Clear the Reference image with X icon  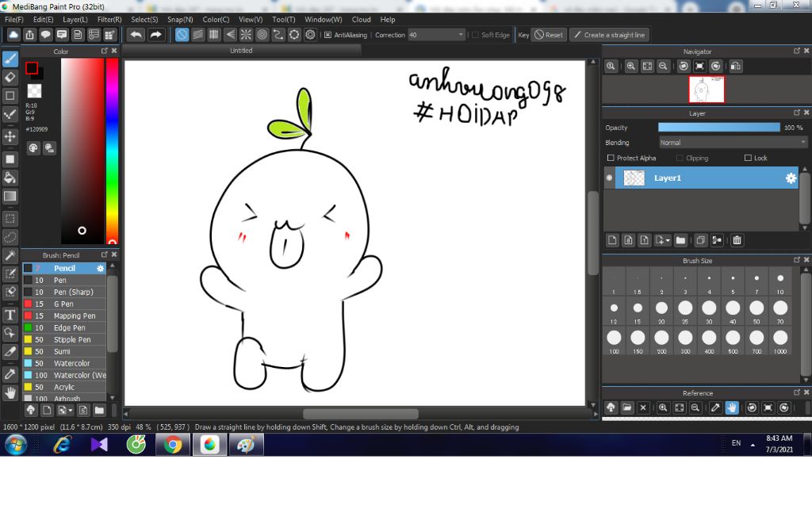643,408
